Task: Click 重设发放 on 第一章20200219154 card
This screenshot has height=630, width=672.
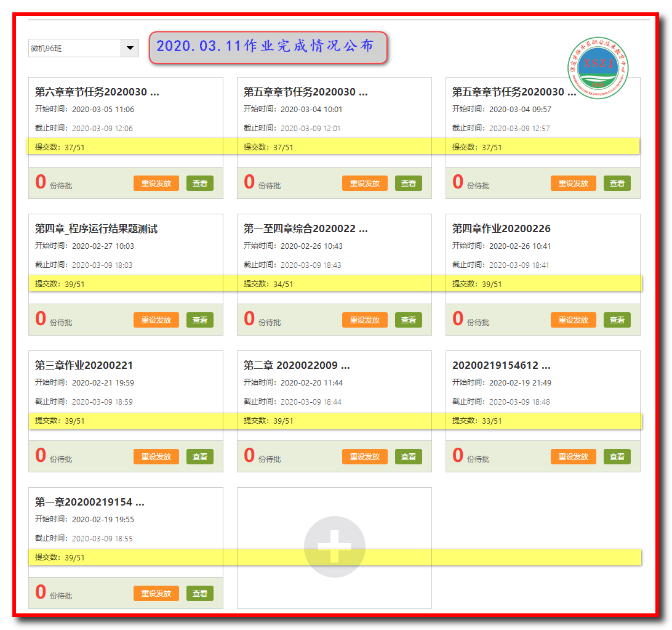Action: tap(156, 594)
